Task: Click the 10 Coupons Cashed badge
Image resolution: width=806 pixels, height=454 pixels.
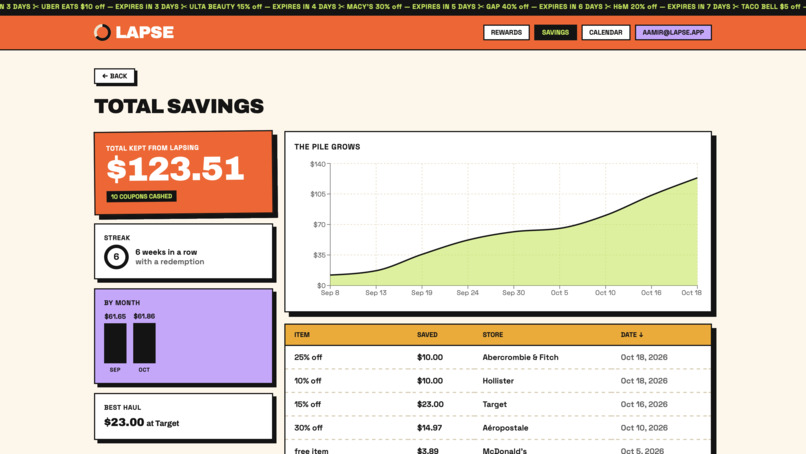Action: pyautogui.click(x=141, y=196)
